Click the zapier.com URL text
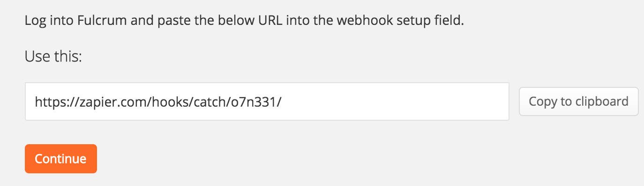This screenshot has width=644, height=186. pos(158,101)
